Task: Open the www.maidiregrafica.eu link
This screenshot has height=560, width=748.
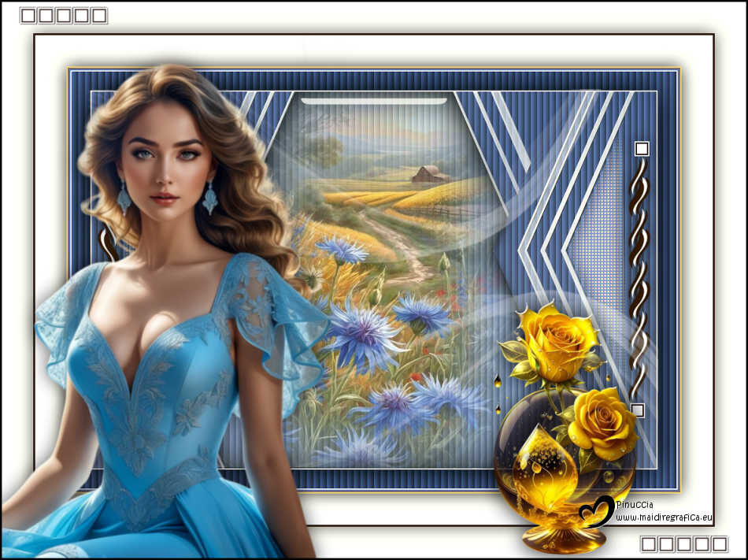Action: pos(664,517)
